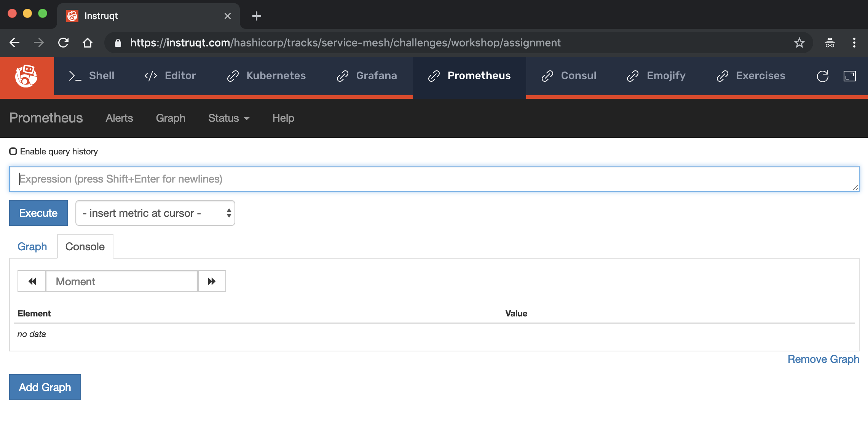Step moment backward with rewind button

tap(32, 281)
